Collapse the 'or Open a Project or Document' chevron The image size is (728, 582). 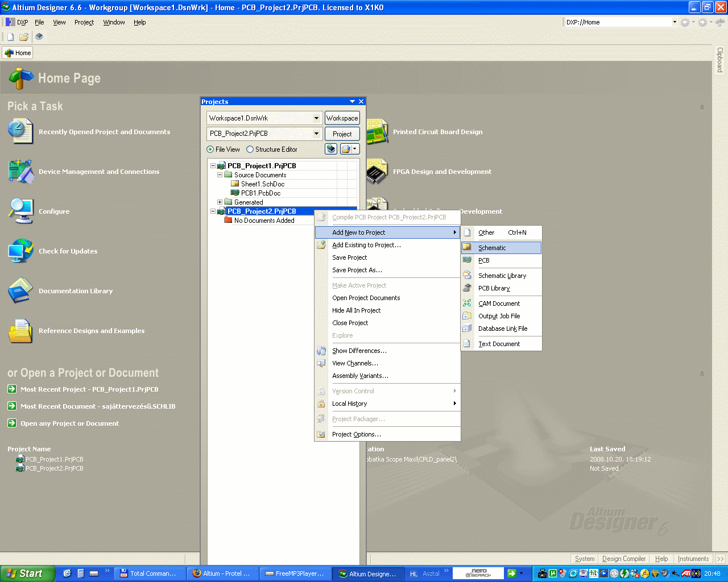pyautogui.click(x=702, y=373)
